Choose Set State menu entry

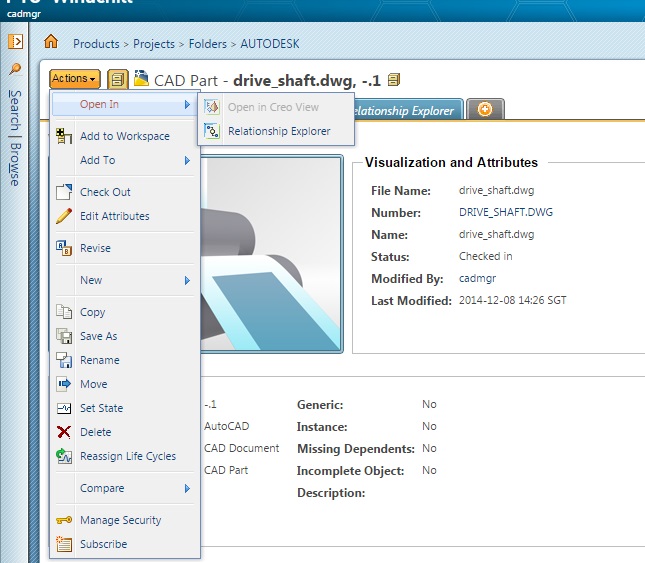click(125, 408)
